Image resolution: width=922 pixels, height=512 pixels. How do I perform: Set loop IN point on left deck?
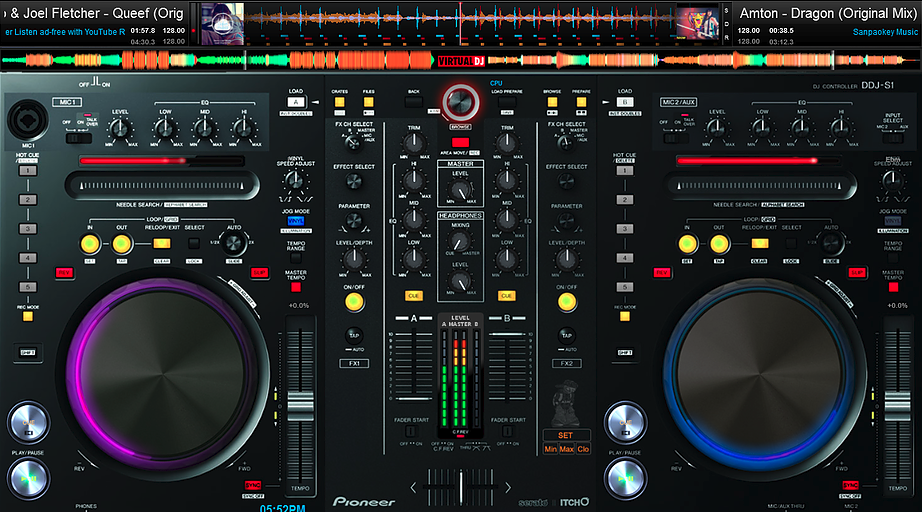click(x=90, y=243)
